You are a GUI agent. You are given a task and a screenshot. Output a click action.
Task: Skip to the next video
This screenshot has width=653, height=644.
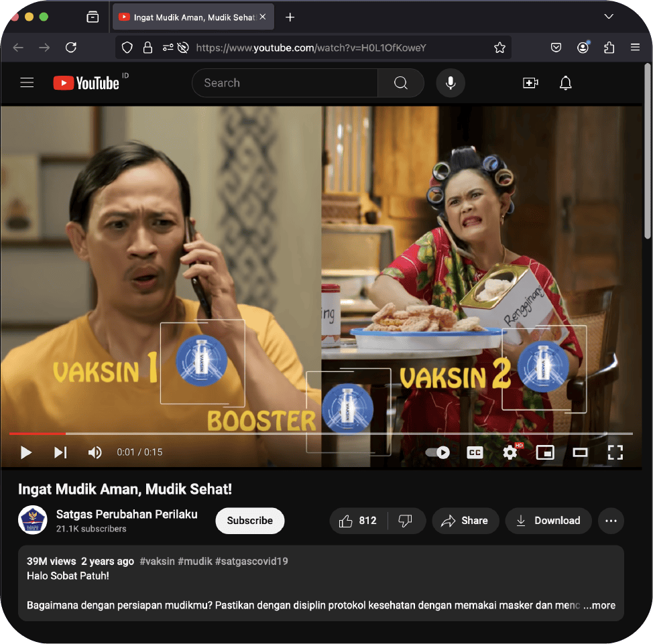click(60, 452)
